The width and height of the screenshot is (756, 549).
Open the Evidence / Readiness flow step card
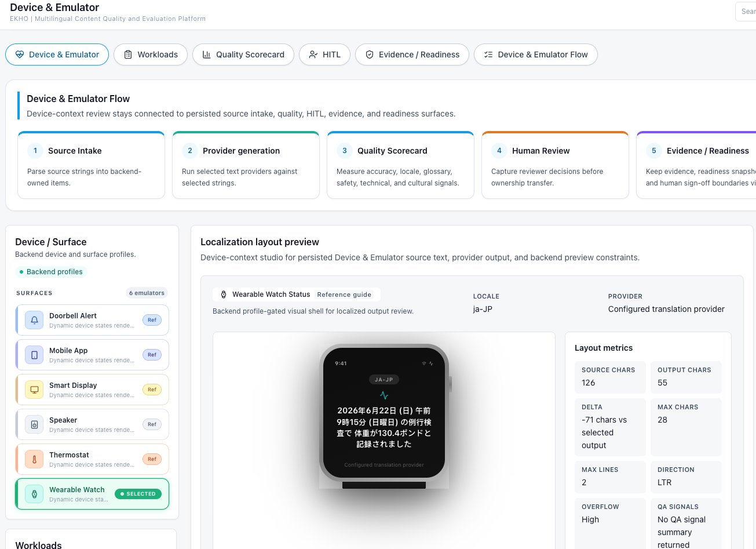(696, 165)
